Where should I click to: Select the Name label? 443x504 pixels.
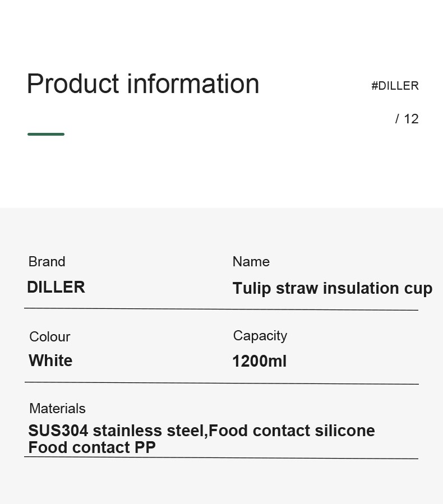(x=251, y=261)
